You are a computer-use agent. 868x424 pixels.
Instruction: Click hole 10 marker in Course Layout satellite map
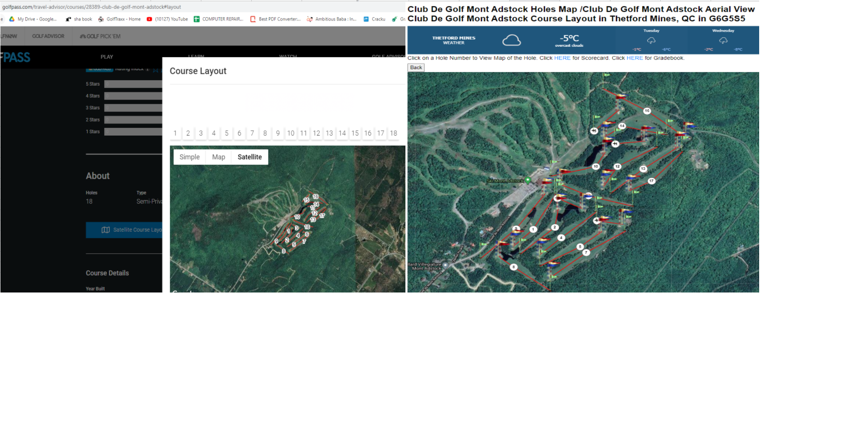[297, 217]
